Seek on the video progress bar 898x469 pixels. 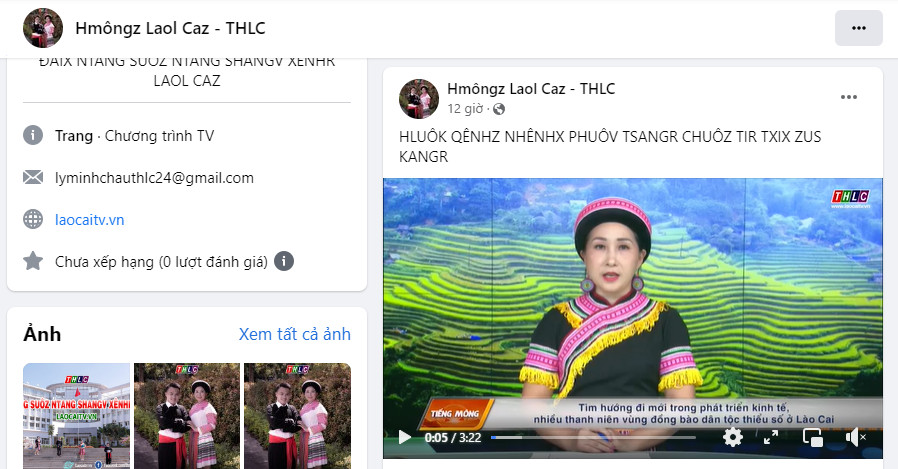pyautogui.click(x=593, y=438)
